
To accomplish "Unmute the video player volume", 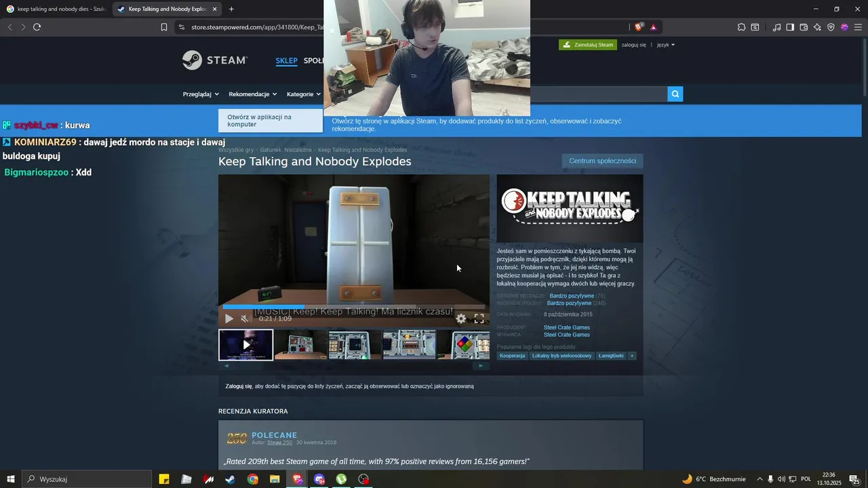I will pos(245,319).
